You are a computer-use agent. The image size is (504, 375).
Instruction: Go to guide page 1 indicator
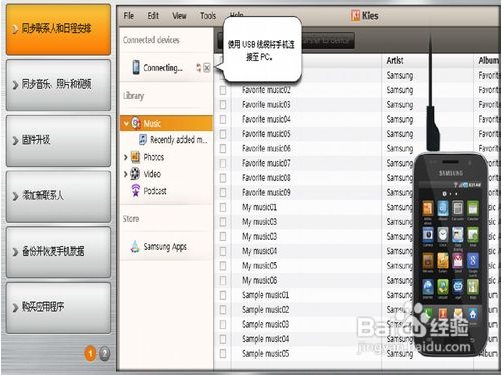90,353
